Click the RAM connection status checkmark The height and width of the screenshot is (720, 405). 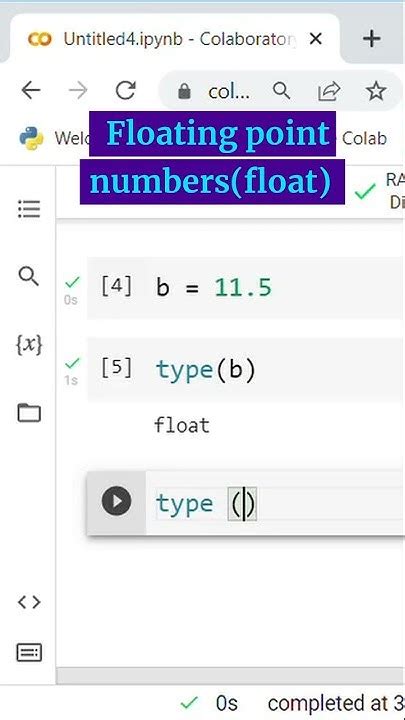(365, 192)
